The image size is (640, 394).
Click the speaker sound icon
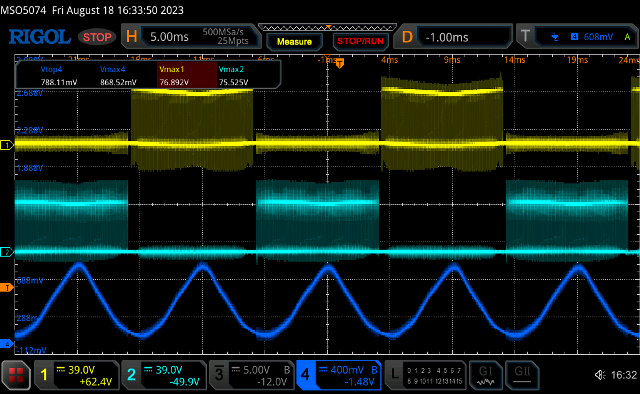coord(600,375)
